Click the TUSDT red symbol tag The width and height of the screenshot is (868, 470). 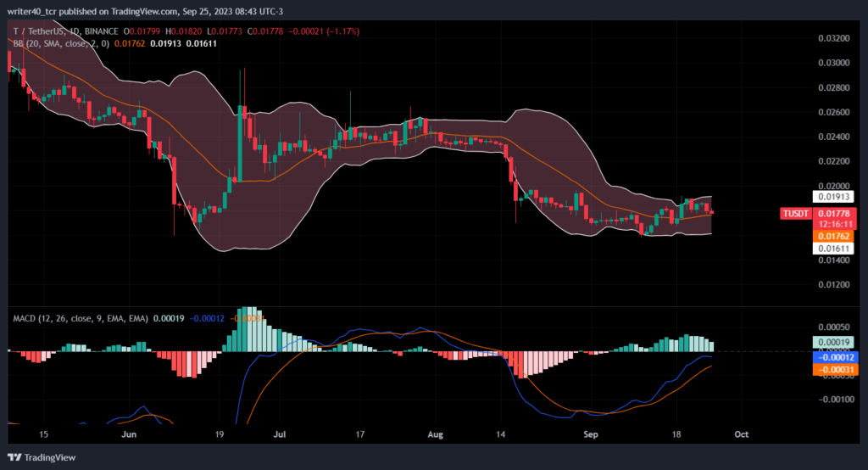pos(796,214)
